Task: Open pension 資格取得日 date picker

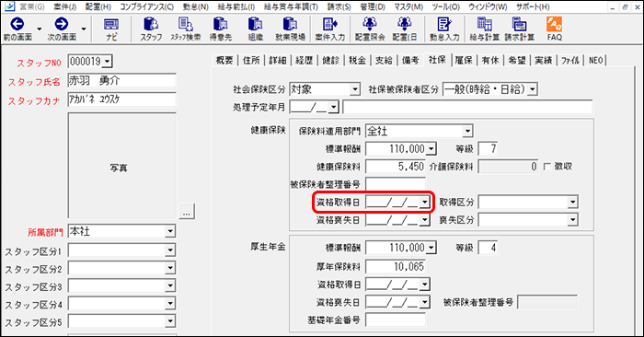Action: pos(425,284)
